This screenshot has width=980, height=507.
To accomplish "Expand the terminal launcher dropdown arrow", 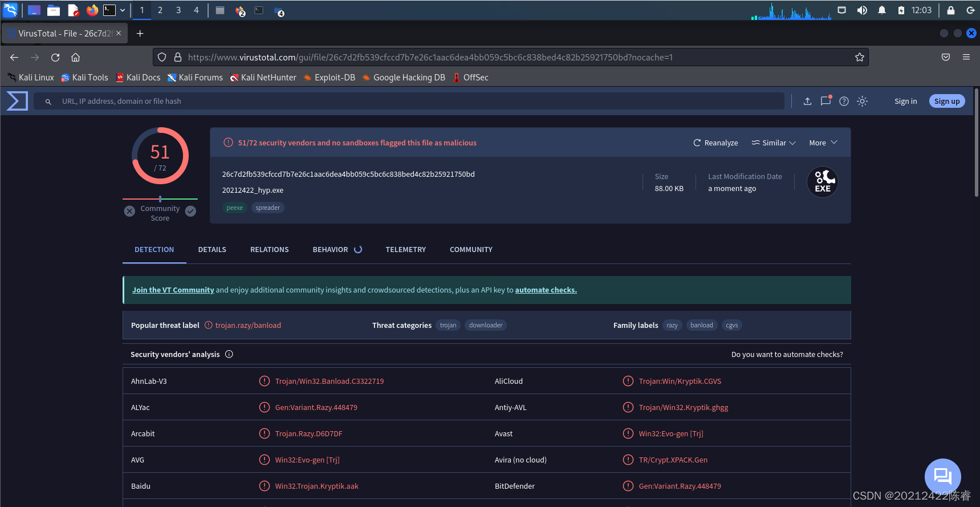I will pos(123,10).
